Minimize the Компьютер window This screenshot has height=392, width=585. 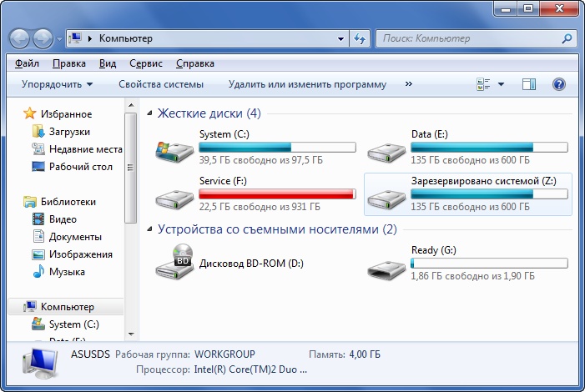pos(506,8)
